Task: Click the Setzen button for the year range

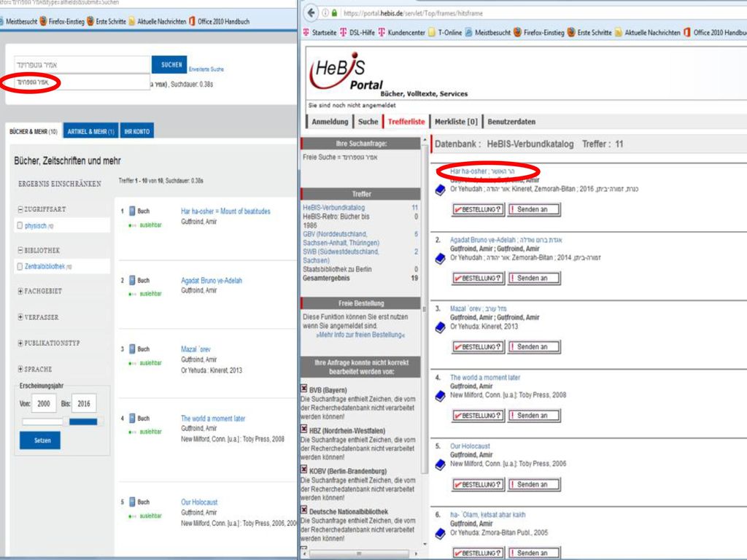Action: [40, 440]
